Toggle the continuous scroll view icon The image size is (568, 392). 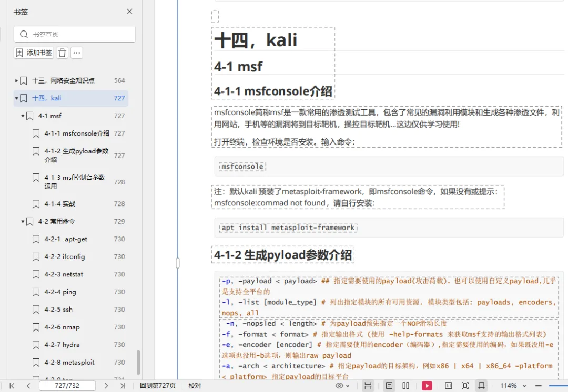[368, 386]
